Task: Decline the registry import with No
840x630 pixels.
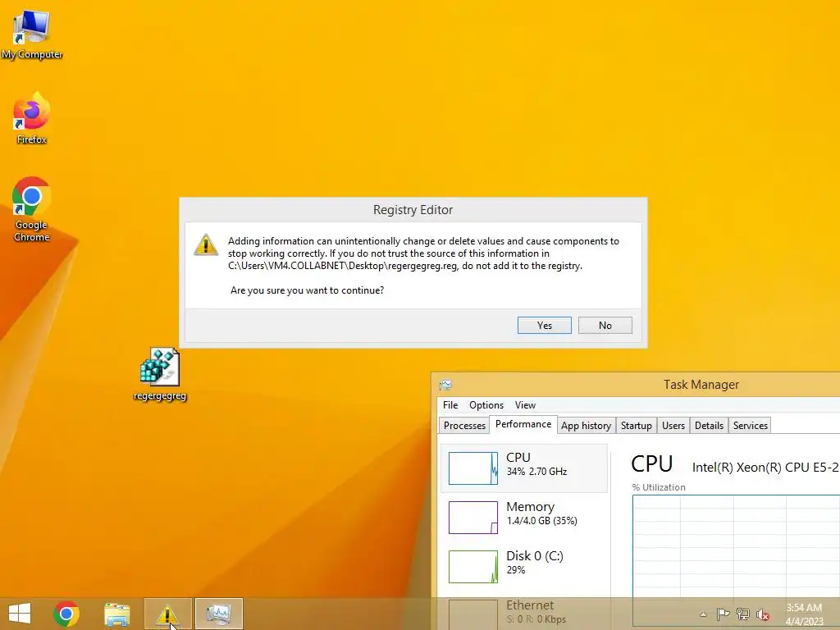Action: click(605, 325)
